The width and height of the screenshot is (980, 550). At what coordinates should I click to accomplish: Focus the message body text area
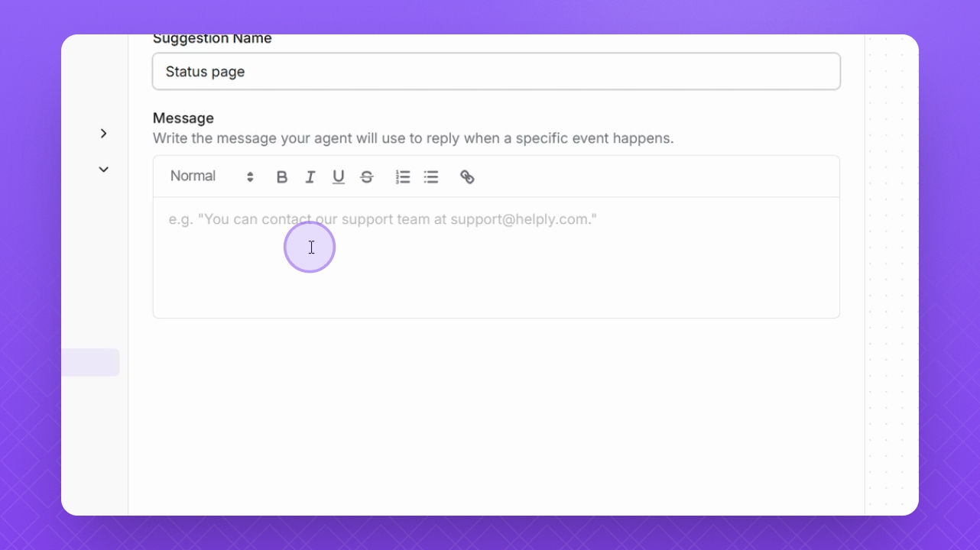pyautogui.click(x=496, y=257)
